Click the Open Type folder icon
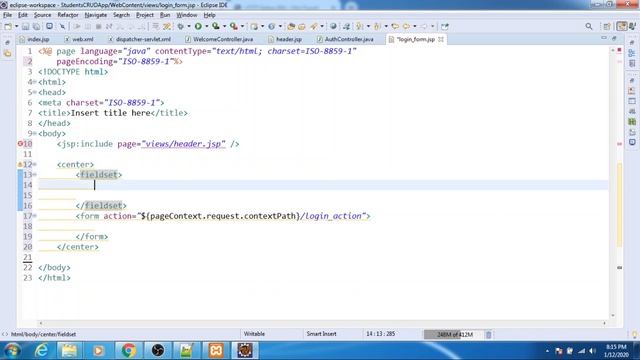This screenshot has width=640, height=360. (x=291, y=27)
